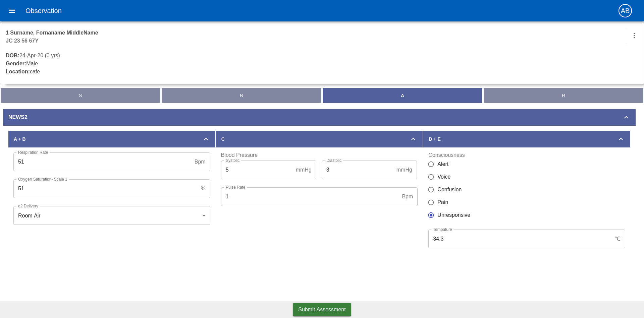This screenshot has width=644, height=318.
Task: Collapse the D + E panel
Action: [x=621, y=139]
